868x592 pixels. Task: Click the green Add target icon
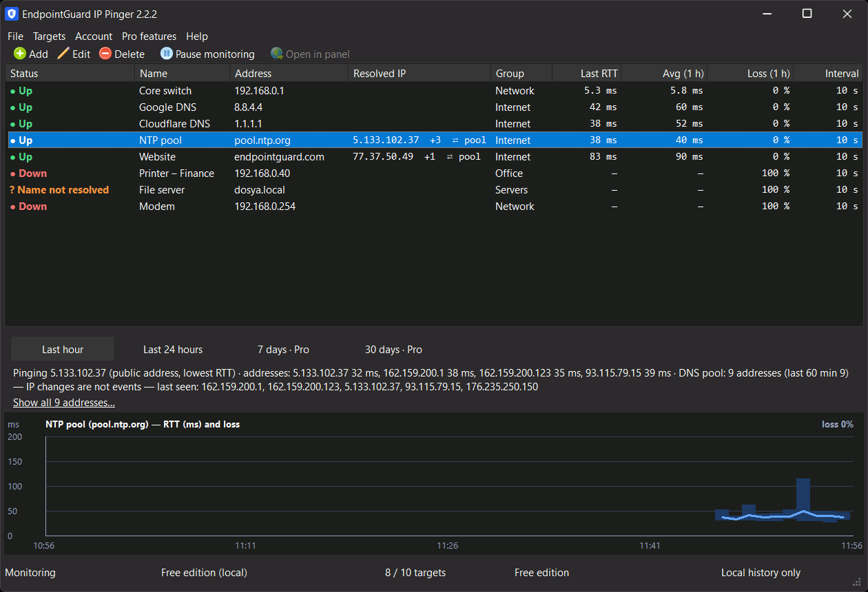20,54
